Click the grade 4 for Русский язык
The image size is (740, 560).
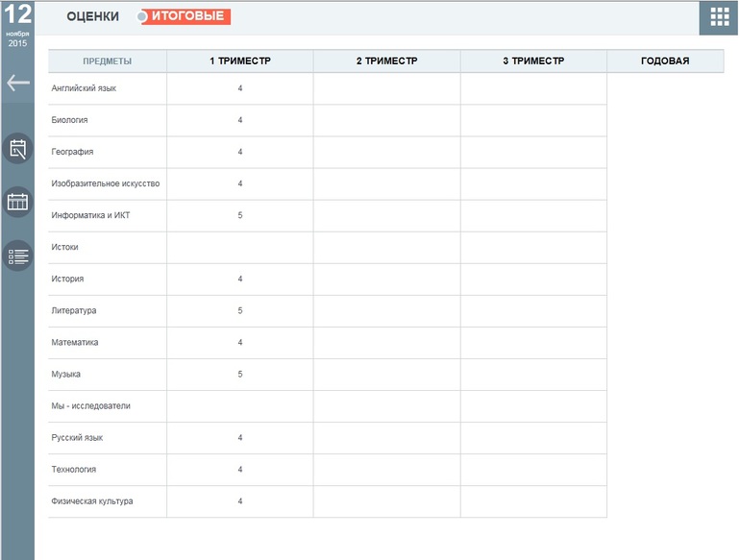pyautogui.click(x=240, y=438)
